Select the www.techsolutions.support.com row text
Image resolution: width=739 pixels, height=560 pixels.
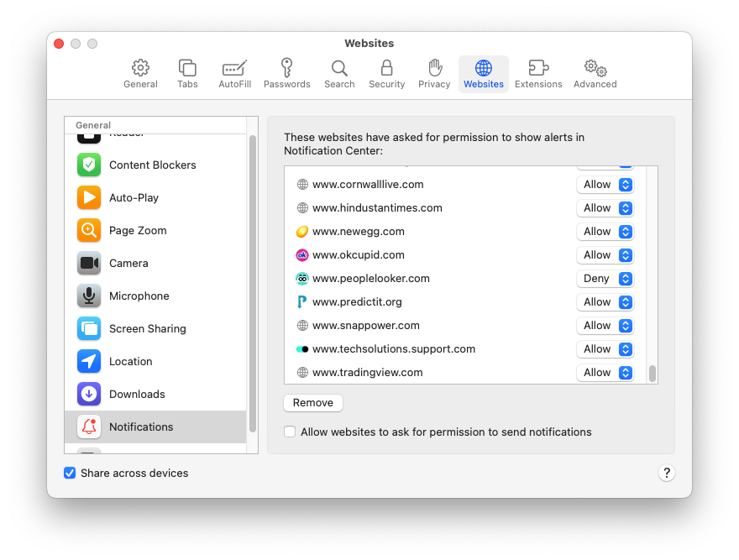coord(394,348)
